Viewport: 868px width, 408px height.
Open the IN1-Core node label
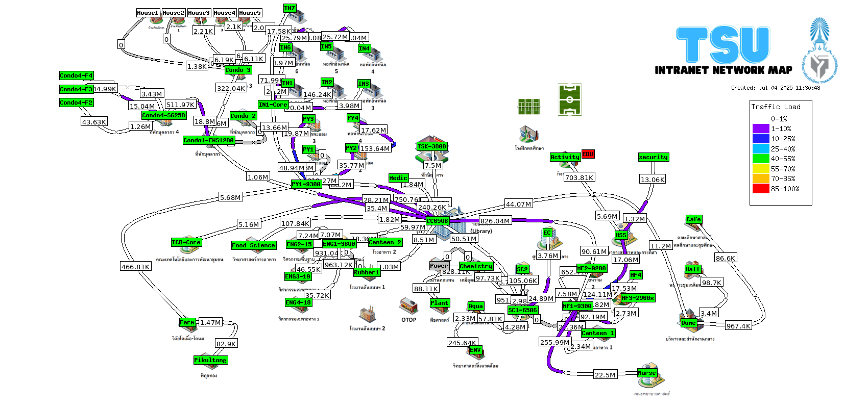273,105
